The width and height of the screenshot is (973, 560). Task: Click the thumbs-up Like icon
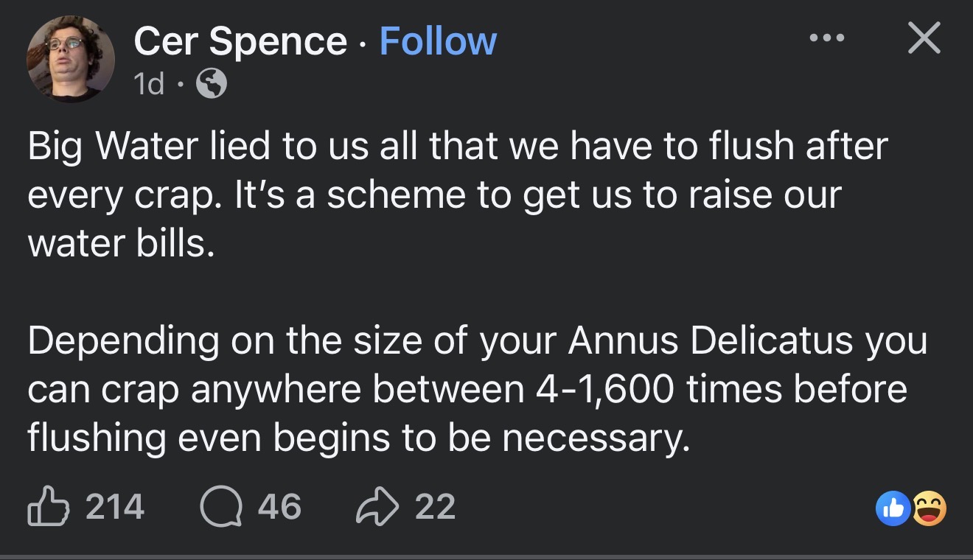click(49, 508)
